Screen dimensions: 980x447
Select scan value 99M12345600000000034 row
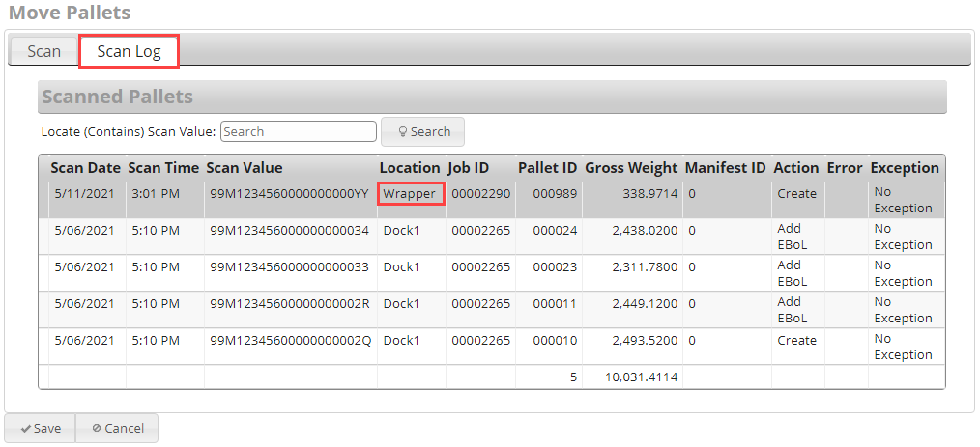click(x=492, y=237)
